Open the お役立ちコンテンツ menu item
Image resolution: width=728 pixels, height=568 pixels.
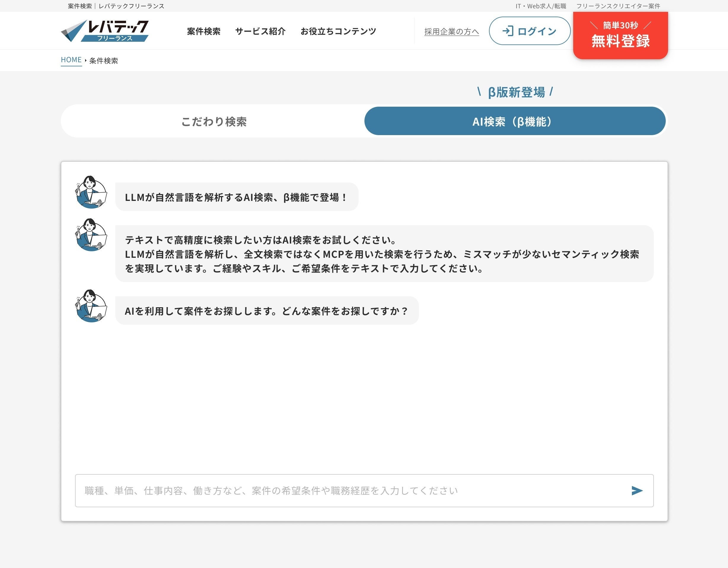tap(338, 31)
